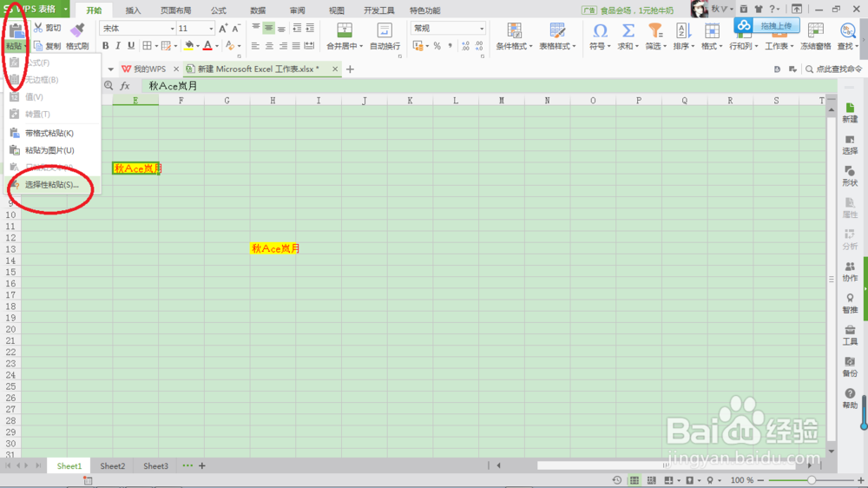This screenshot has height=488, width=868.
Task: Add a new sheet with plus button
Action: [x=202, y=465]
